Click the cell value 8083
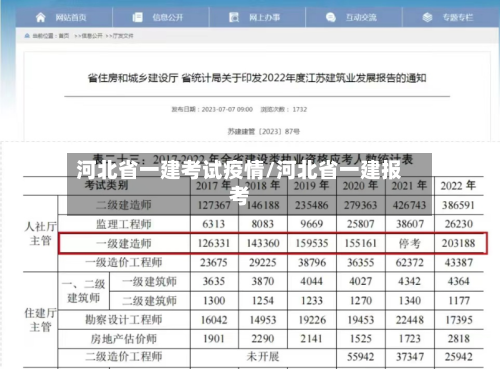 pyautogui.click(x=263, y=224)
